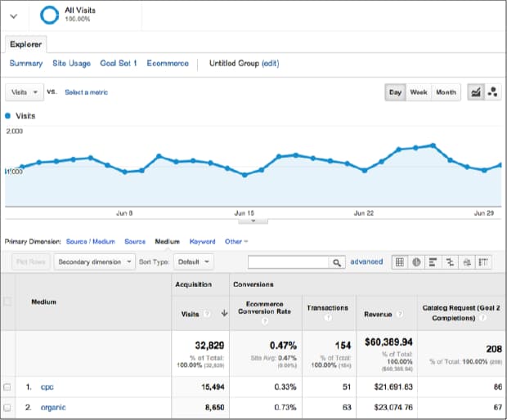Set the graph interval to Week
507x420 pixels.
[419, 92]
